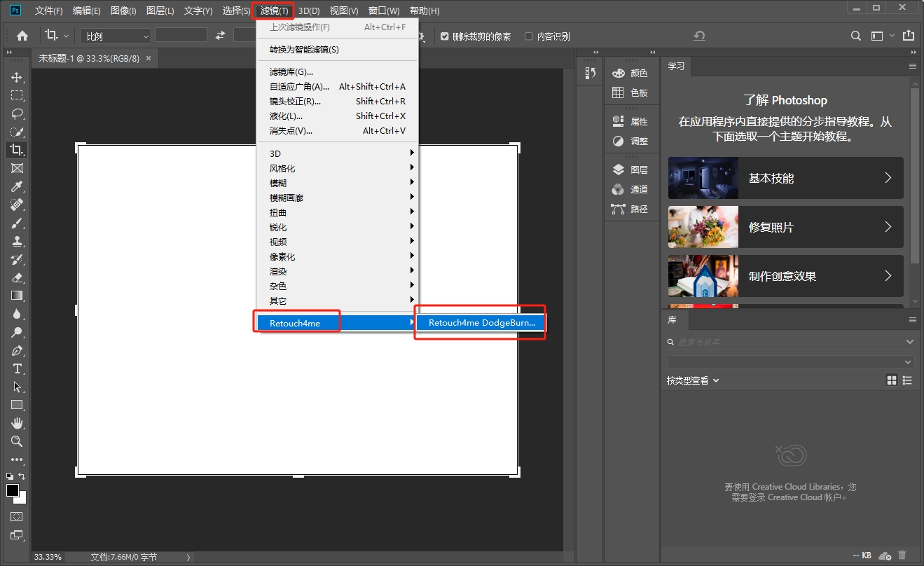Change the screen mode
Viewport: 924px width, 566px height.
point(17,536)
